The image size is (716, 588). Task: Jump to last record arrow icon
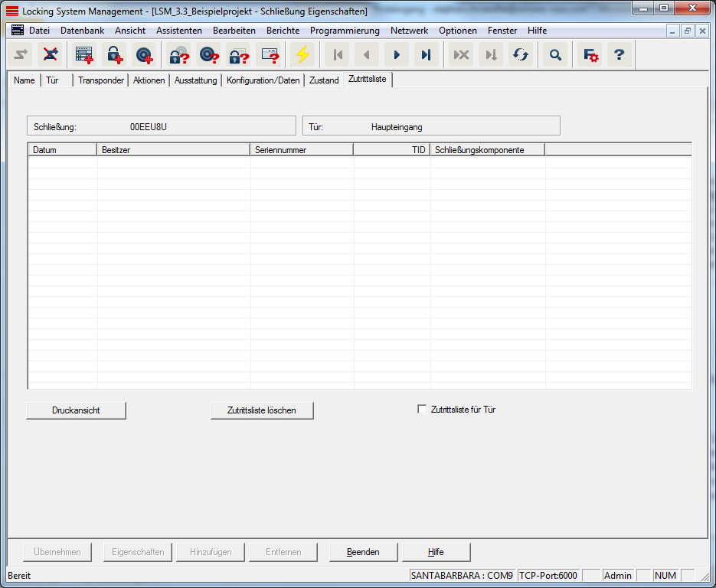(x=426, y=55)
